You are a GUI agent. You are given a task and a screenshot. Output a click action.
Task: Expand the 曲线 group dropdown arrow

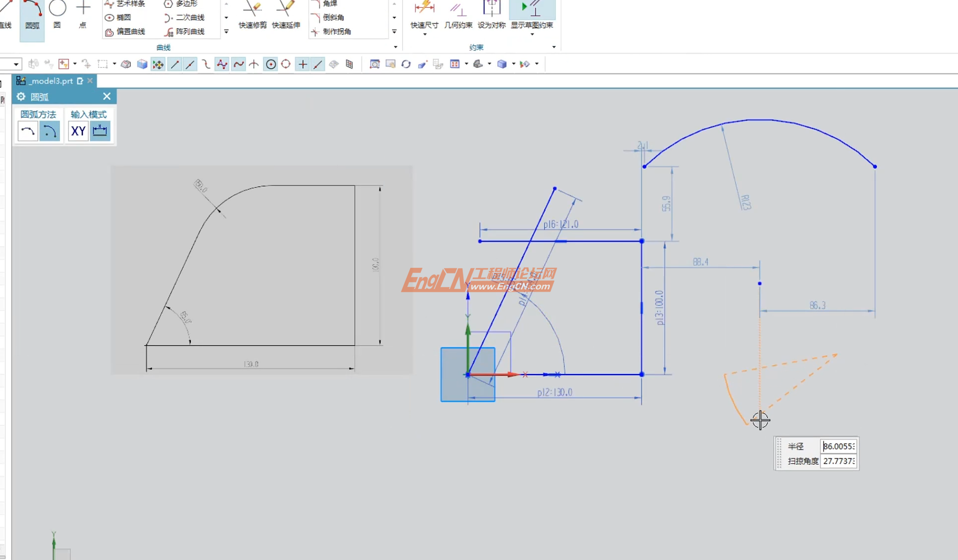pos(396,47)
